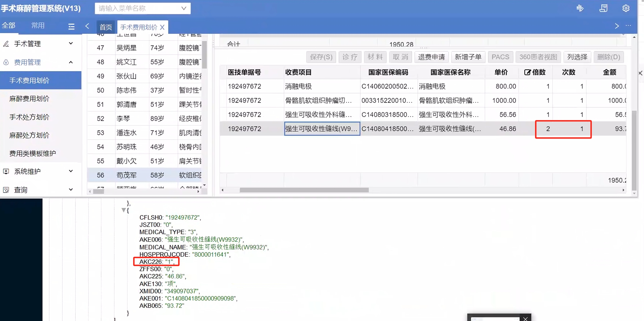Click the settings gear icon in header
The height and width of the screenshot is (321, 644).
point(626,8)
